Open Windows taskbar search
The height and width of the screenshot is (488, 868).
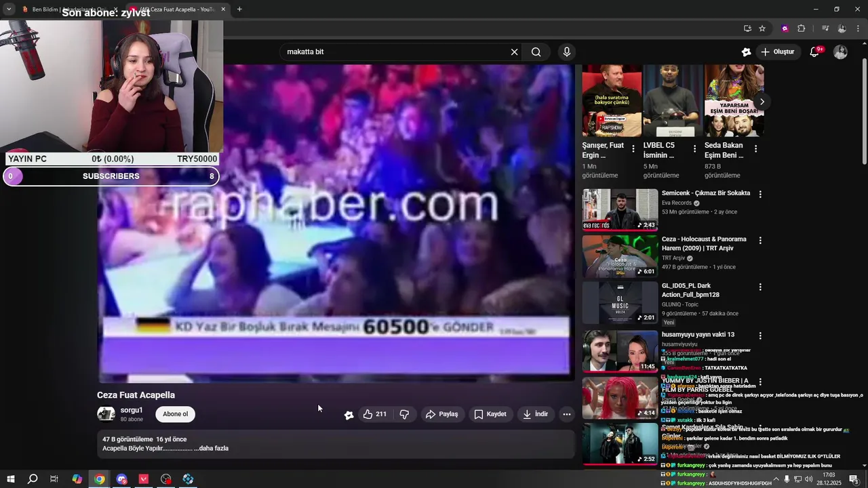tap(33, 479)
